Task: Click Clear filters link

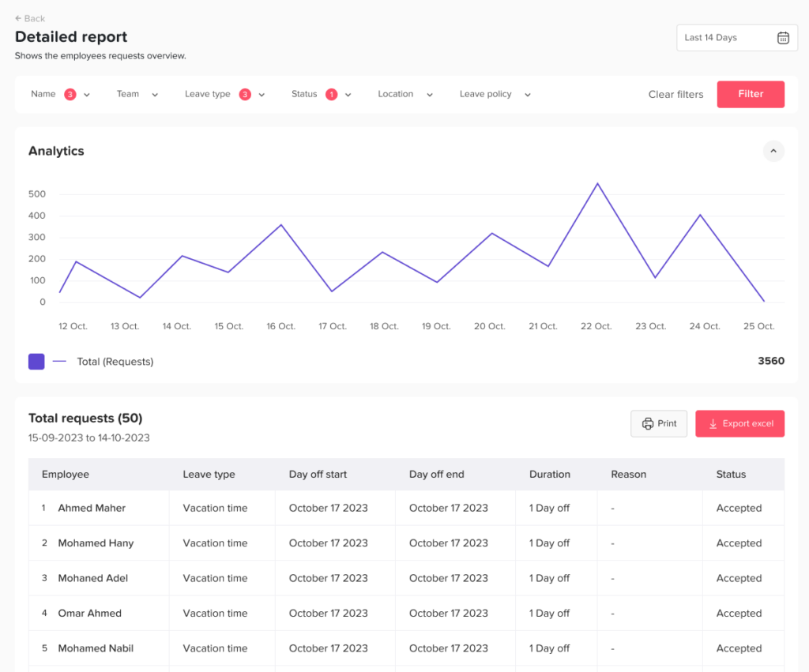Action: (675, 95)
